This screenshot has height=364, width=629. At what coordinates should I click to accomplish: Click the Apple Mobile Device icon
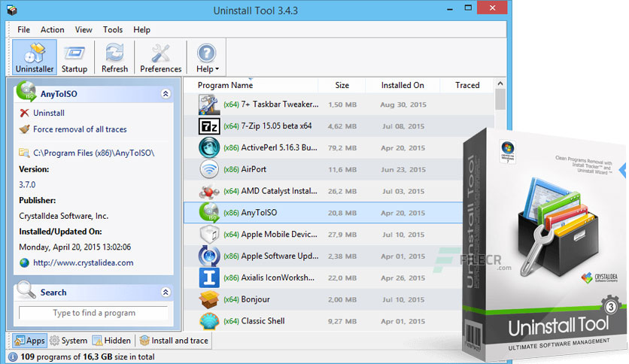point(209,235)
